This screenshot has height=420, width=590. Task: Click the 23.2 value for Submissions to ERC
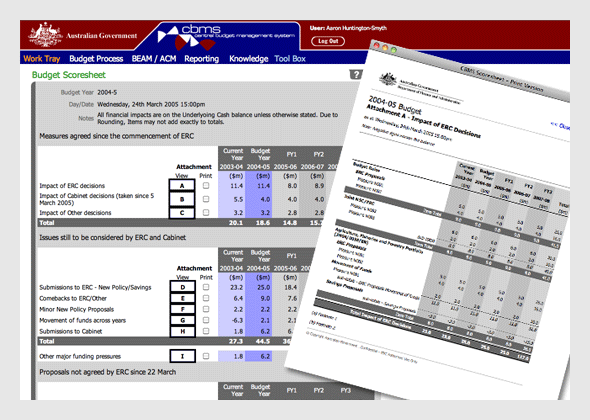(237, 287)
